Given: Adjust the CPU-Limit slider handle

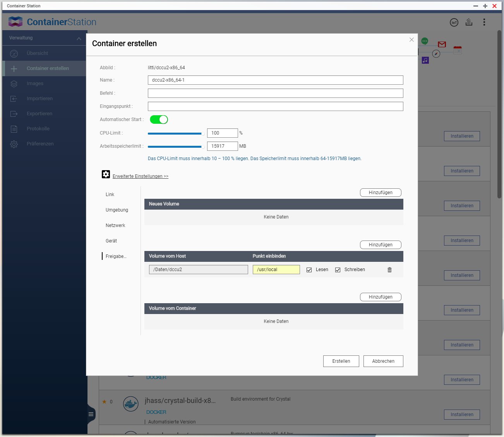Looking at the screenshot, I should point(203,134).
